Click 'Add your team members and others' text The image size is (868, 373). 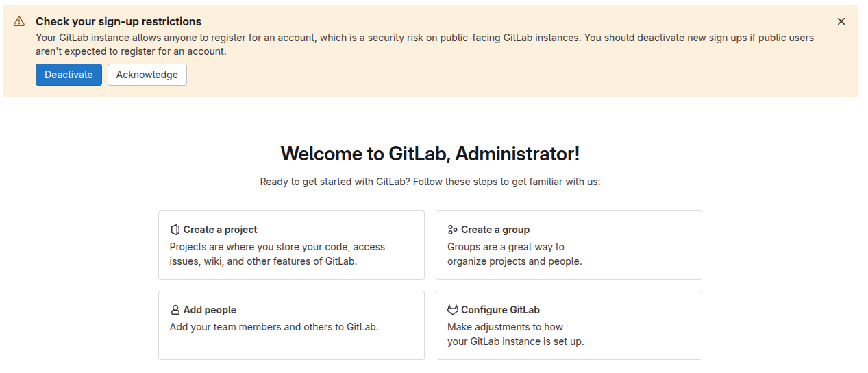(x=274, y=327)
